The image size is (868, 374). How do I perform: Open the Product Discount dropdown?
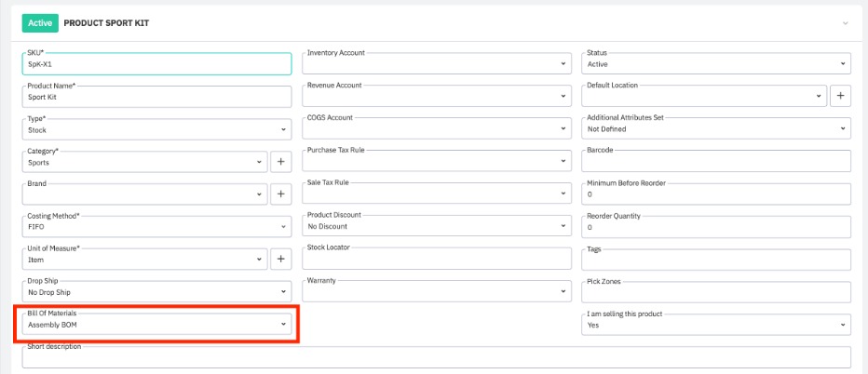coord(436,226)
